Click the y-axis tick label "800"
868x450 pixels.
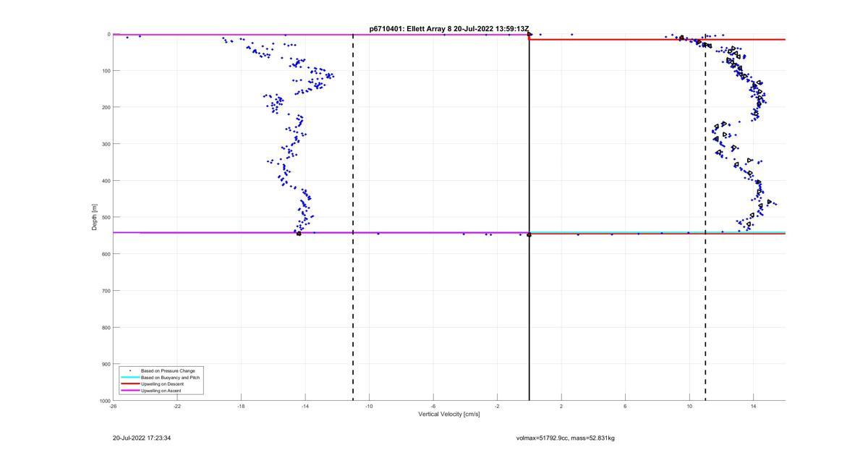[x=106, y=327]
